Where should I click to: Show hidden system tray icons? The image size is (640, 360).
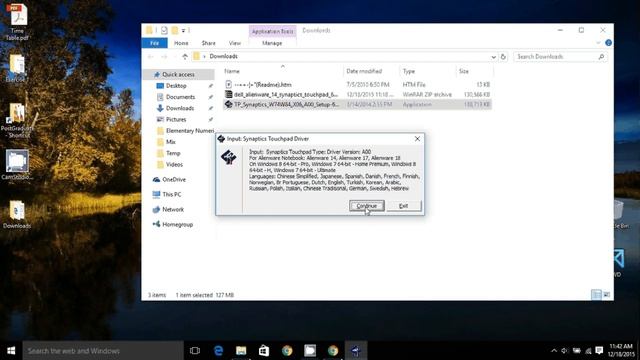click(553, 351)
